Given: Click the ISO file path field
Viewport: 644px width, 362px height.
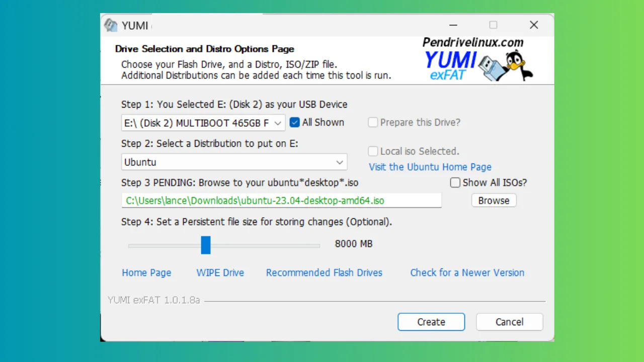Looking at the screenshot, I should coord(282,201).
